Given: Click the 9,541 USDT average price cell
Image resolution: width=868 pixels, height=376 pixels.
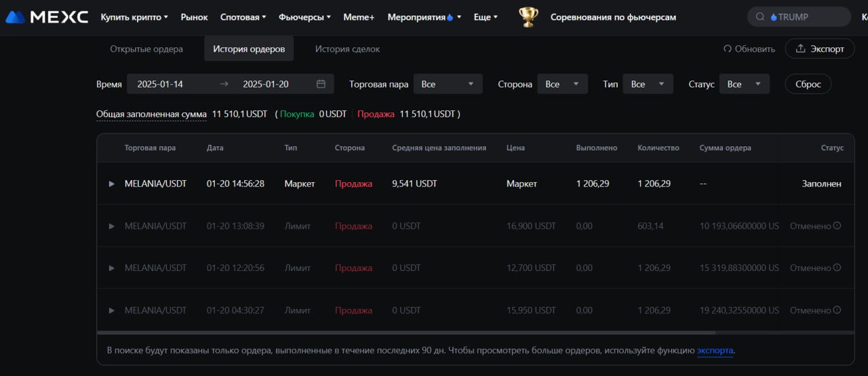Looking at the screenshot, I should click(414, 184).
